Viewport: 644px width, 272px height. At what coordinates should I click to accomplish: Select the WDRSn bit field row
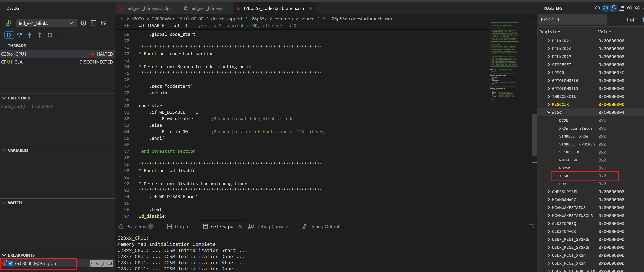pyautogui.click(x=591, y=168)
